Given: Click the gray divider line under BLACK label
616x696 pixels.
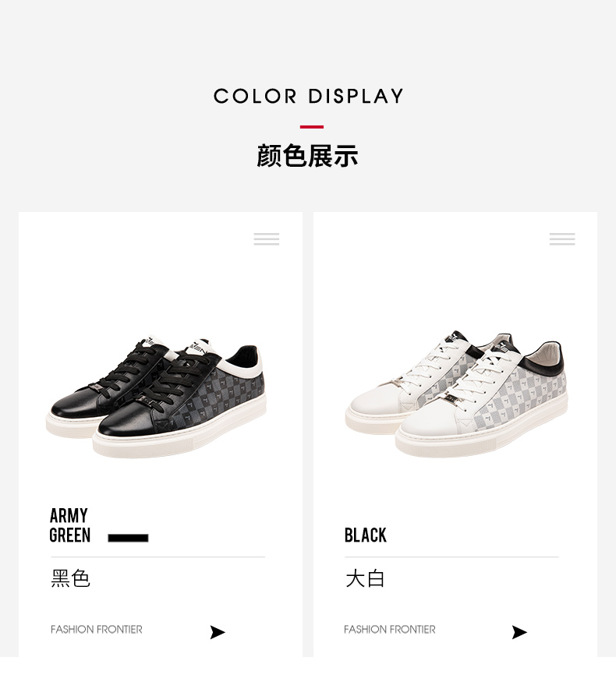Looking at the screenshot, I should pyautogui.click(x=451, y=556).
